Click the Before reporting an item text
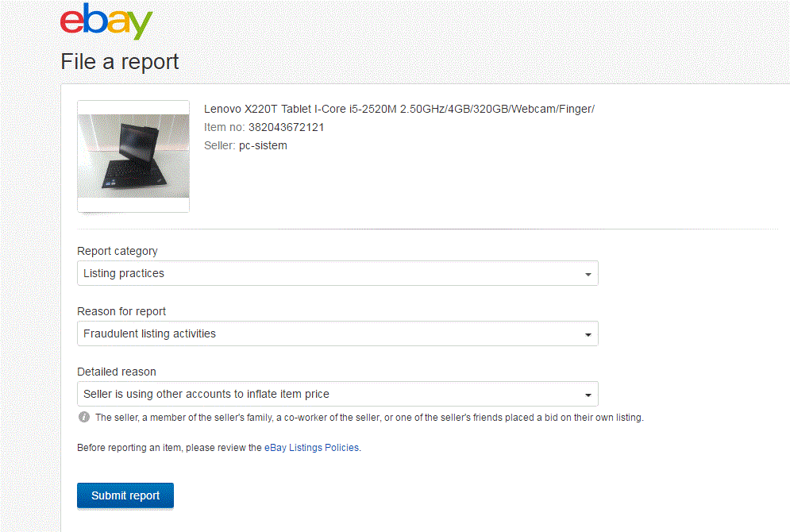Viewport: 790px width, 532px height. 169,448
